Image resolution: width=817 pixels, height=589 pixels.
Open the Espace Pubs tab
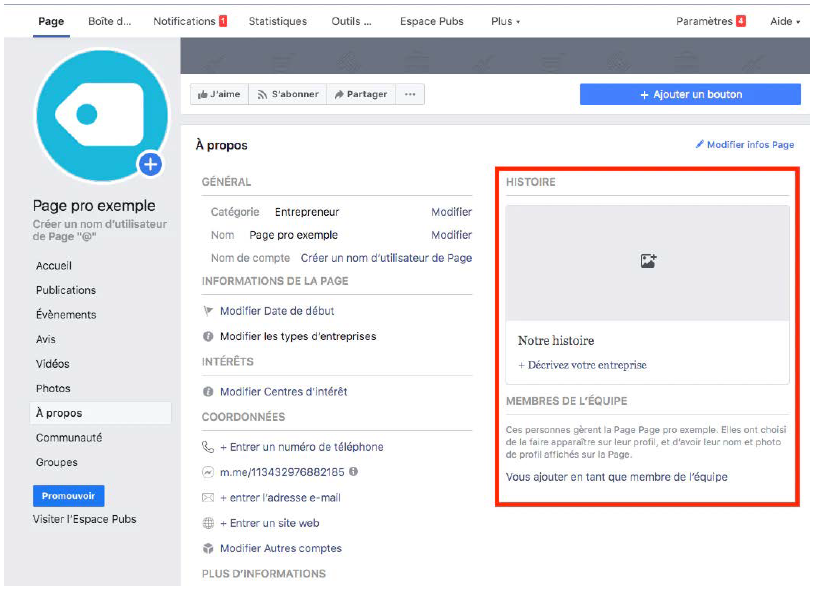[x=432, y=21]
